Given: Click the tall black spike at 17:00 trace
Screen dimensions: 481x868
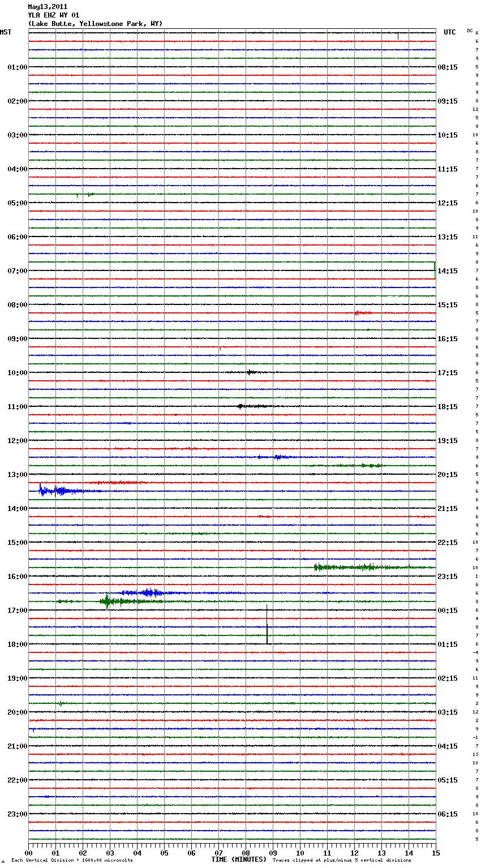Looking at the screenshot, I should click(267, 624).
